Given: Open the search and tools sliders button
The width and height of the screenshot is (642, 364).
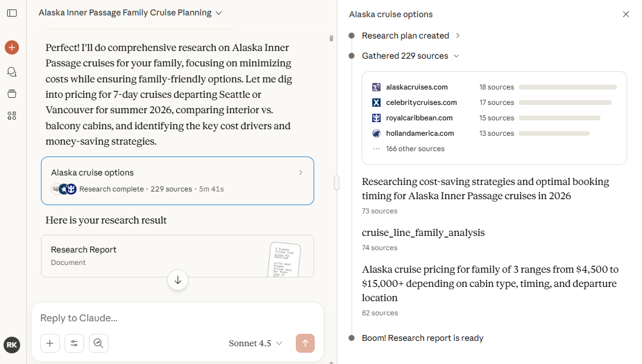Looking at the screenshot, I should pos(74,343).
